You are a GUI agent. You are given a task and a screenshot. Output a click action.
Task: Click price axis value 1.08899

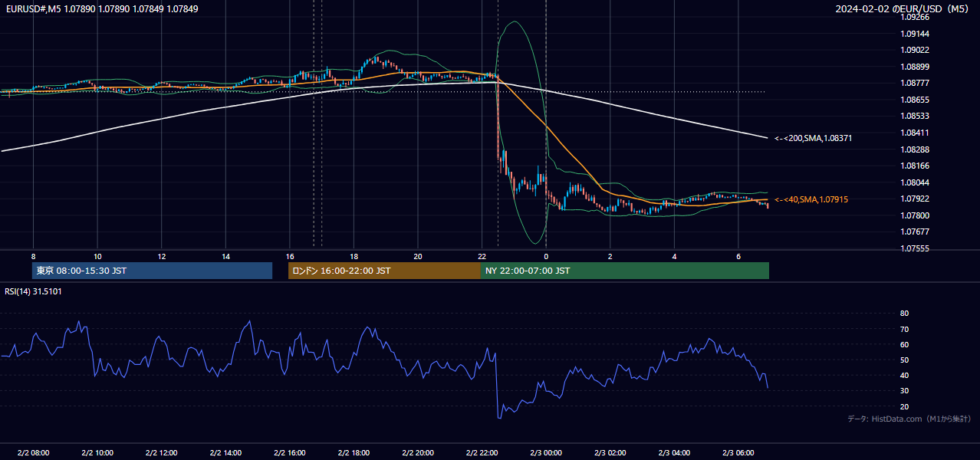914,67
